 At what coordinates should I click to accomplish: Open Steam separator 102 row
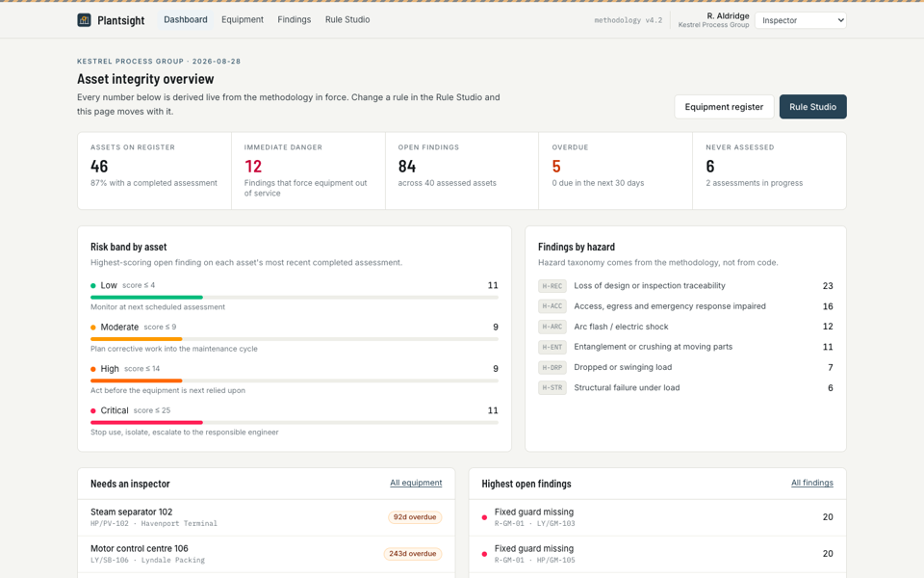tap(267, 517)
